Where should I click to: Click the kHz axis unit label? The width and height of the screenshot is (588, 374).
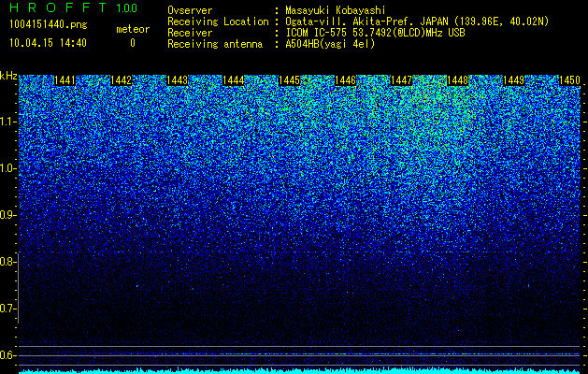tap(8, 76)
